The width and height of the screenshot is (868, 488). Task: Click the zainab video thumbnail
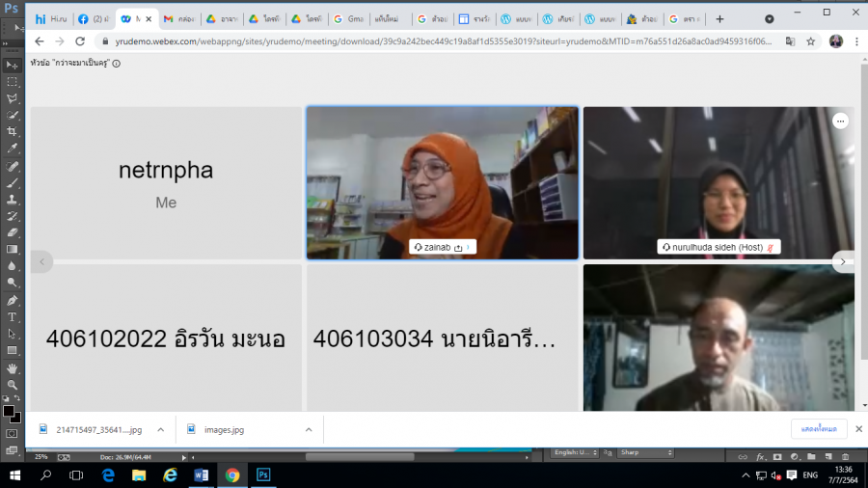click(442, 182)
